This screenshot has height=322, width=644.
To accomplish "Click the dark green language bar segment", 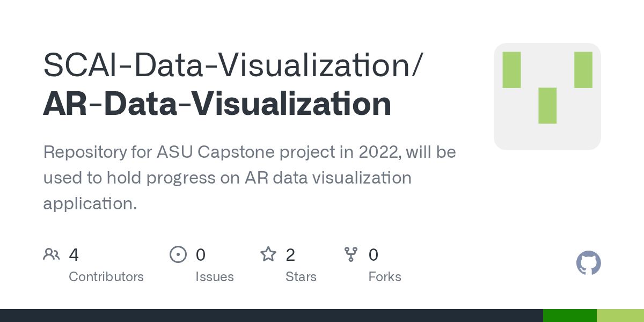I will [569, 316].
